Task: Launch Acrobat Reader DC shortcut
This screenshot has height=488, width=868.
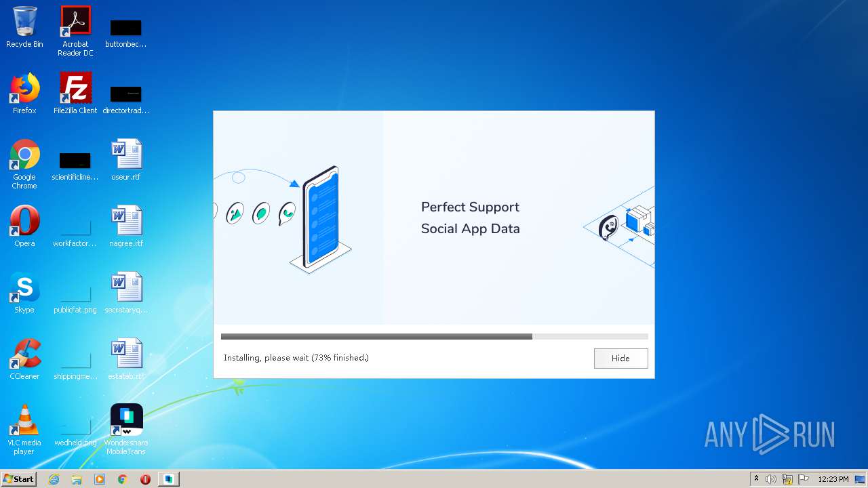Action: click(75, 31)
